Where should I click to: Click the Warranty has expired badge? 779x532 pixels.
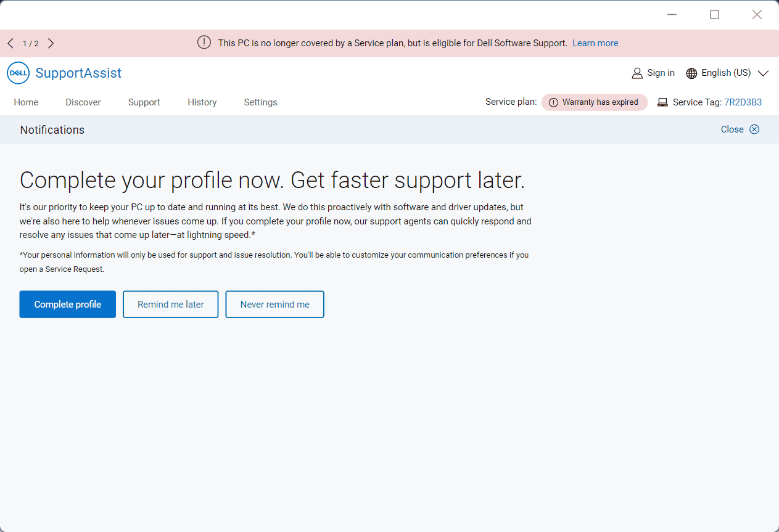point(595,102)
